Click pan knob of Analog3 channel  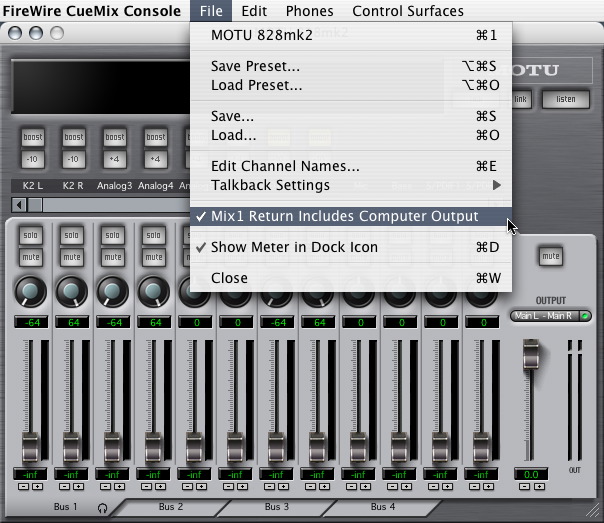[113, 292]
